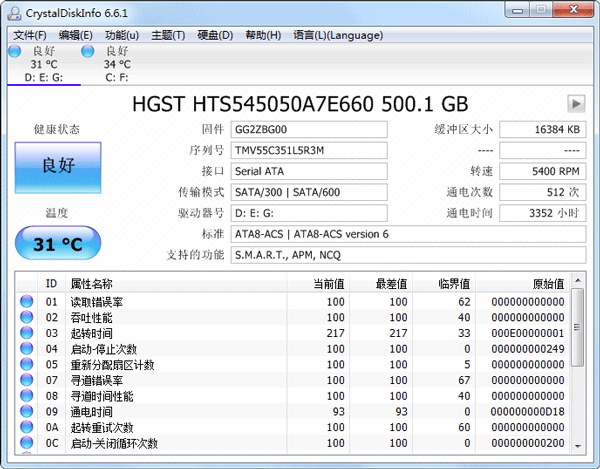The height and width of the screenshot is (469, 600).
Task: Click the S.M.A.R.T., APM, NCQ features field
Action: coord(408,255)
